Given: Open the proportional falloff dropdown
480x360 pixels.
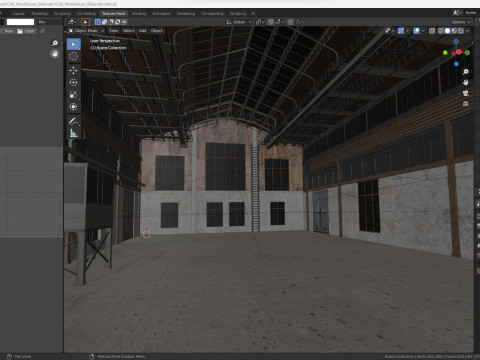Looking at the screenshot, I should coord(299,22).
